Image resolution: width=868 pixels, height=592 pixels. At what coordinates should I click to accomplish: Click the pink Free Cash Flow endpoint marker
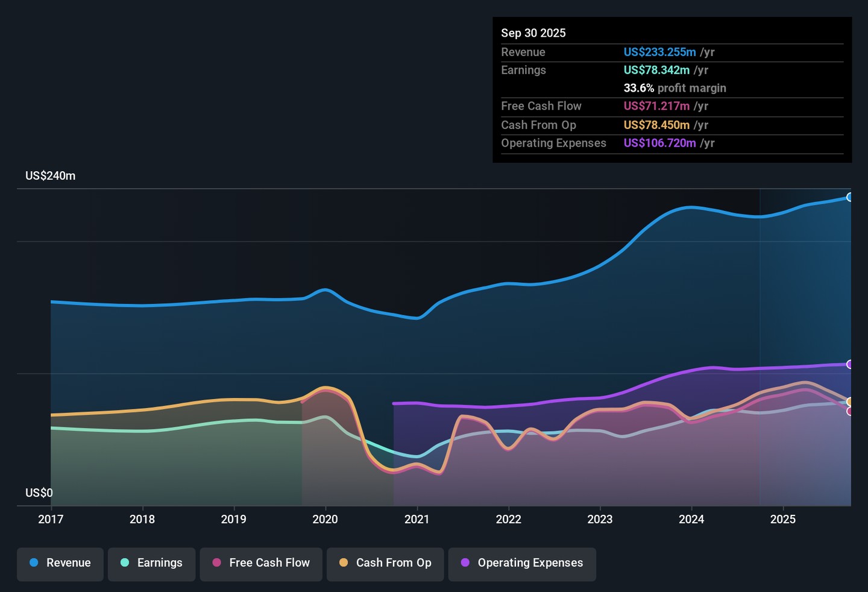(x=850, y=411)
